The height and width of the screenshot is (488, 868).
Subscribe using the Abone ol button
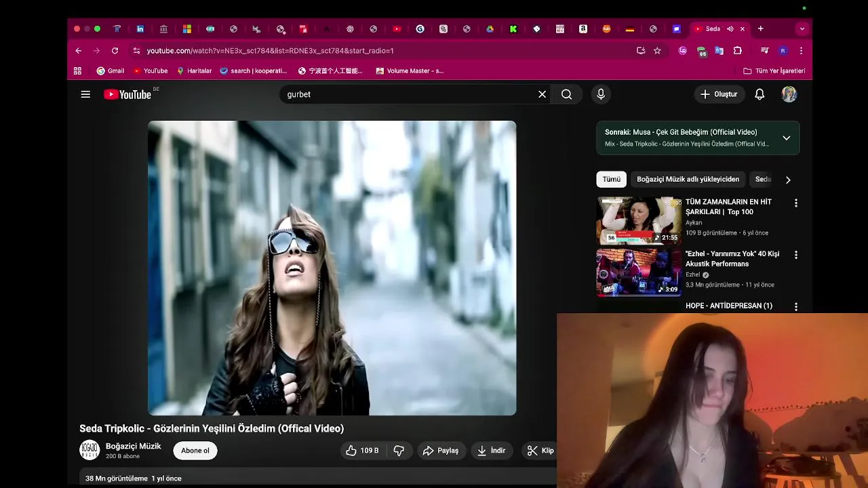click(x=195, y=451)
